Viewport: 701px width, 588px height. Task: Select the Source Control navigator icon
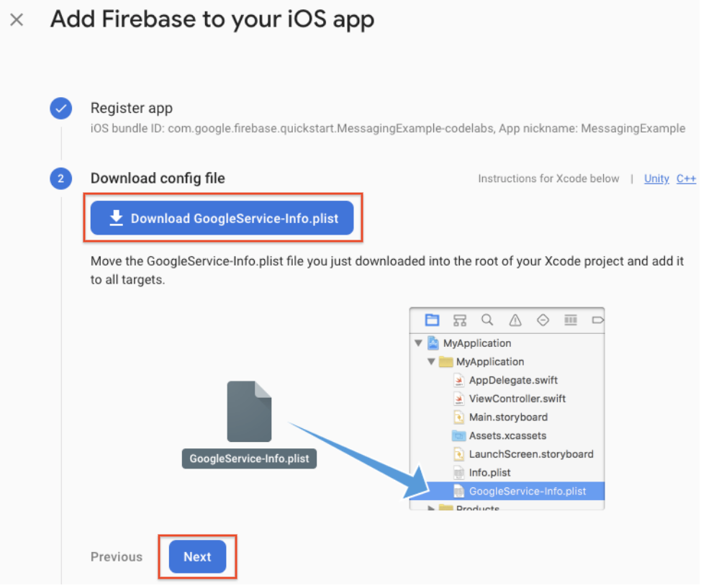460,320
